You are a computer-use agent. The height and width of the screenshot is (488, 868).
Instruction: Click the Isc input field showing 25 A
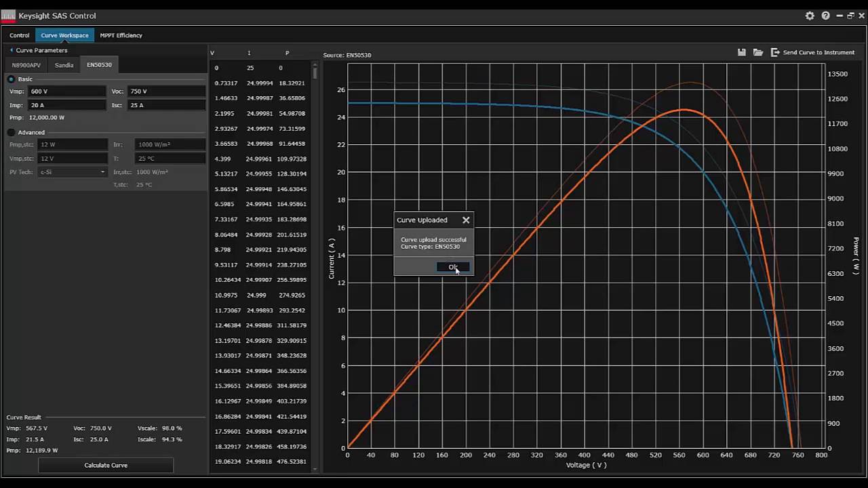click(x=167, y=105)
